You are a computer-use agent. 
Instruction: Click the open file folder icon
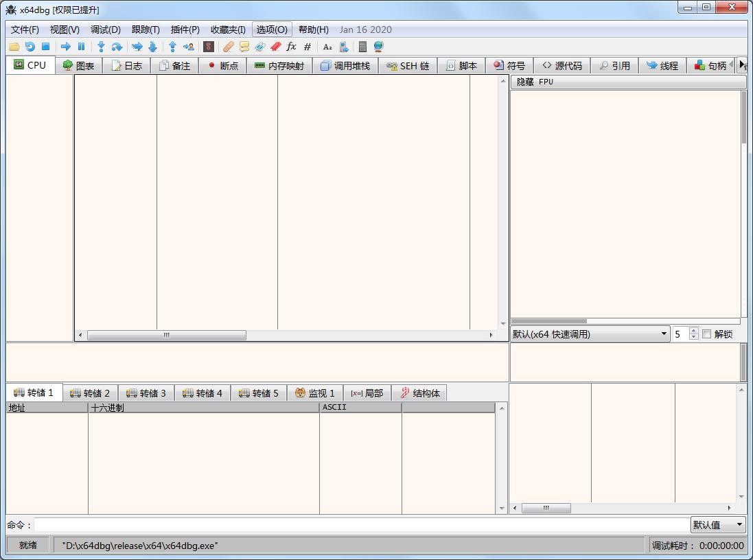click(14, 47)
